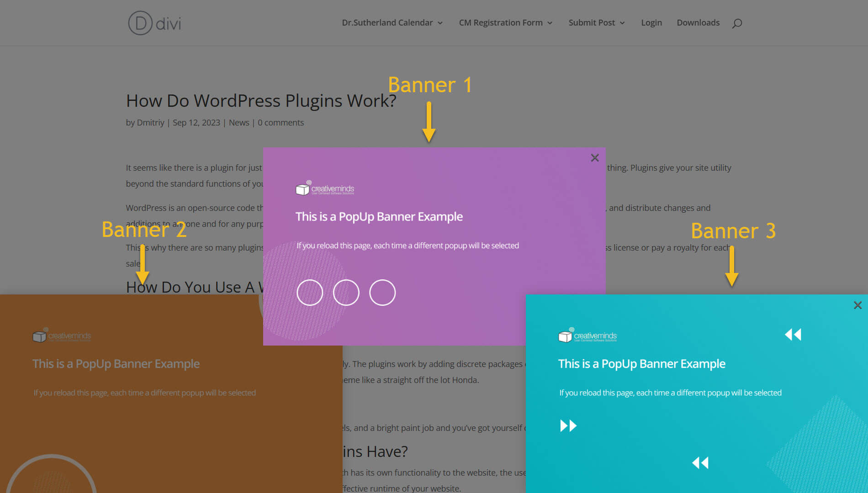Screen dimensions: 868x493
Task: Click the Divi logo in header
Action: [154, 23]
